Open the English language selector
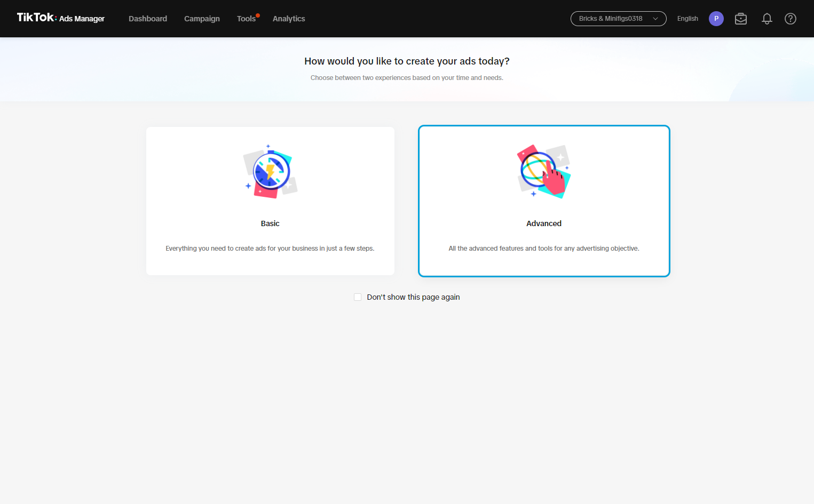The image size is (814, 504). click(x=687, y=19)
